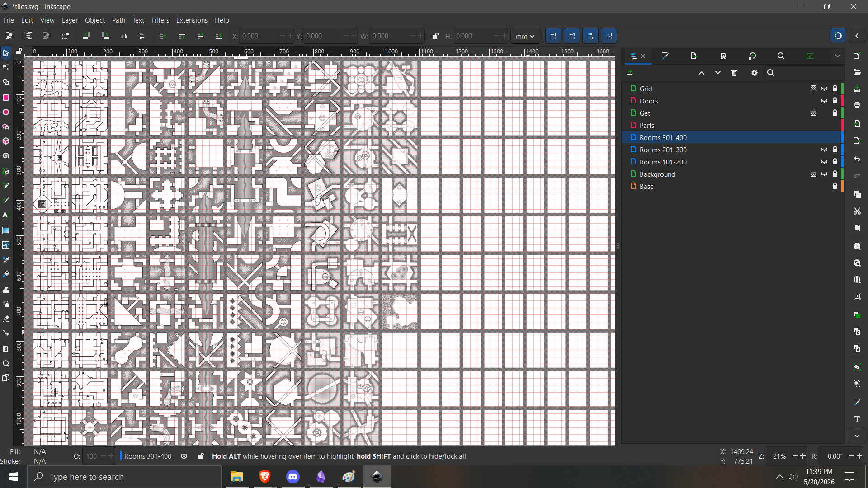Lower selection to bottom

(219, 36)
